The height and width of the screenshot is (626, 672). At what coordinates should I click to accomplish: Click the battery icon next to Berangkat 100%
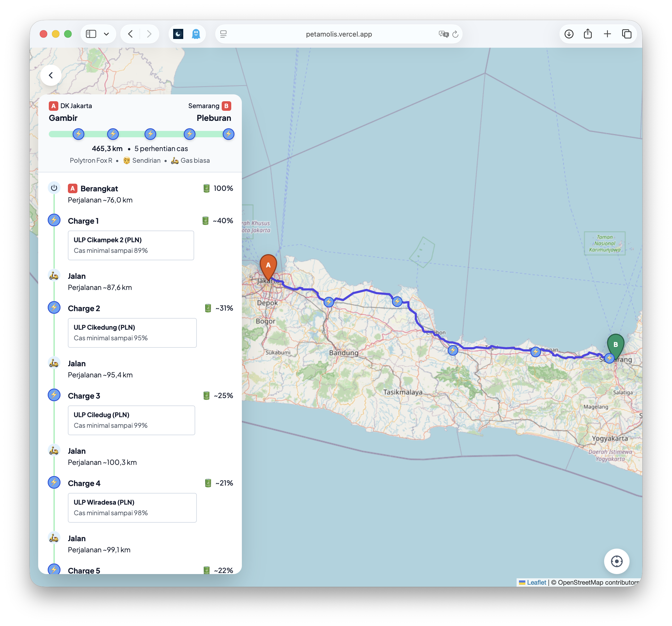point(207,188)
